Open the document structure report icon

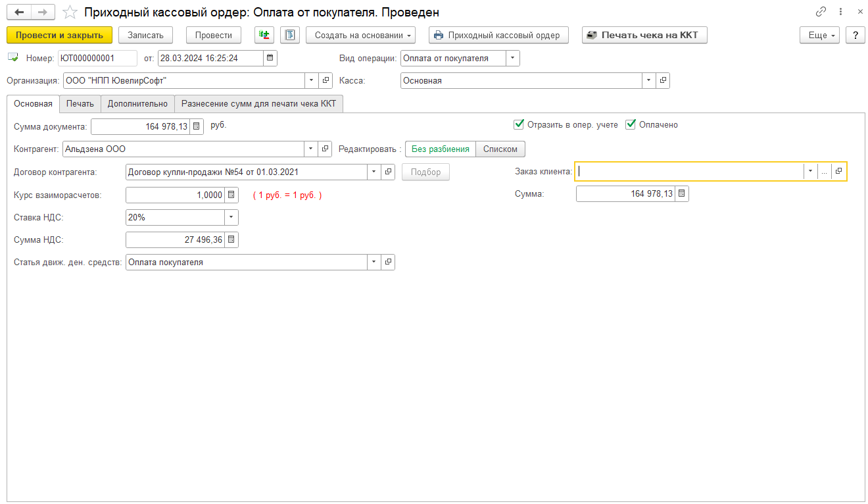(290, 35)
